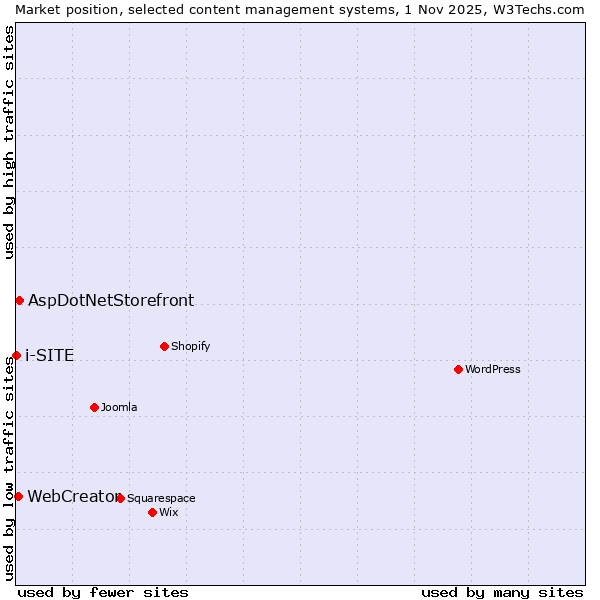The image size is (600, 600).
Task: Click the AspDotNetStorefront text label
Action: click(111, 300)
